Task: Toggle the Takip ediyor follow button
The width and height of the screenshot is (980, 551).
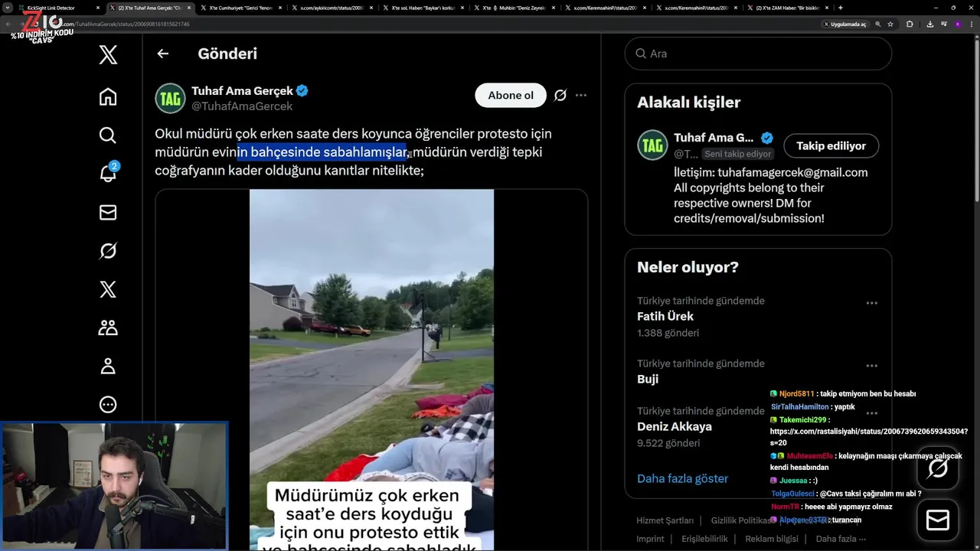Action: pyautogui.click(x=831, y=145)
